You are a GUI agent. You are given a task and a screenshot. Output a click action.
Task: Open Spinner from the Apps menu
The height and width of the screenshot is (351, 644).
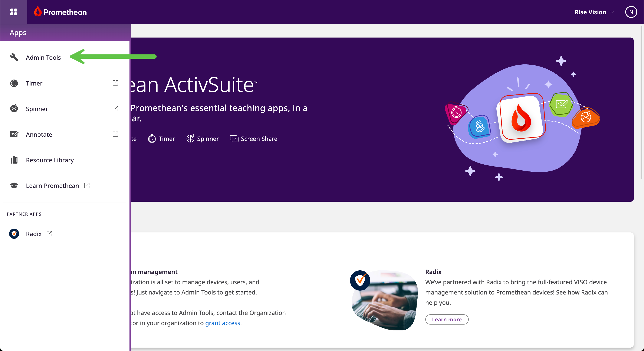(x=37, y=109)
